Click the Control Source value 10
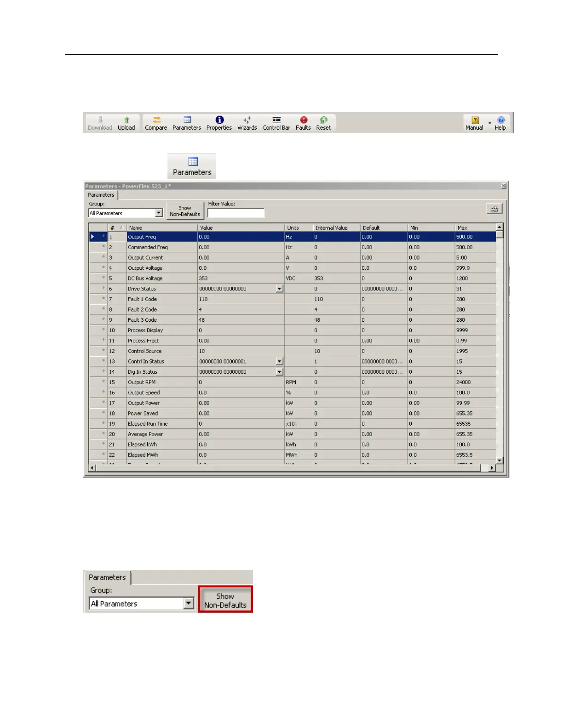This screenshot has height=728, width=563. click(202, 351)
